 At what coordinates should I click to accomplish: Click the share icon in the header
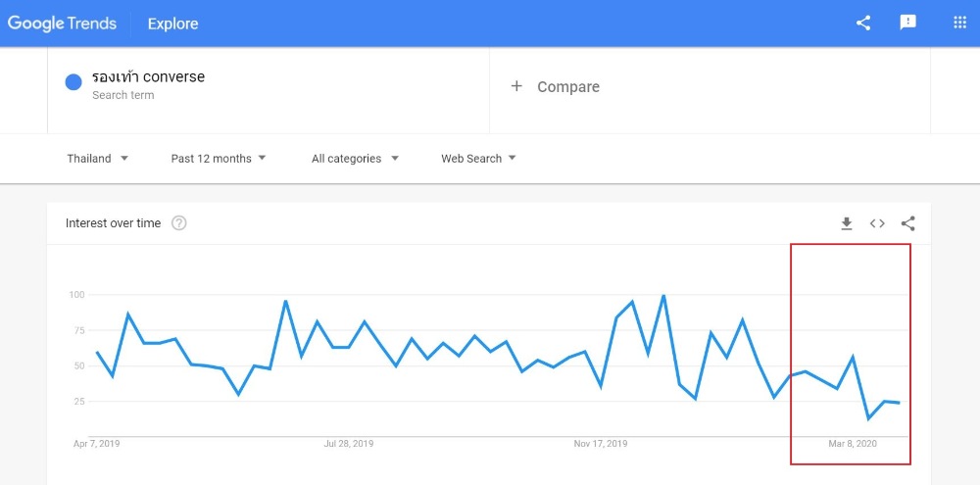tap(863, 24)
